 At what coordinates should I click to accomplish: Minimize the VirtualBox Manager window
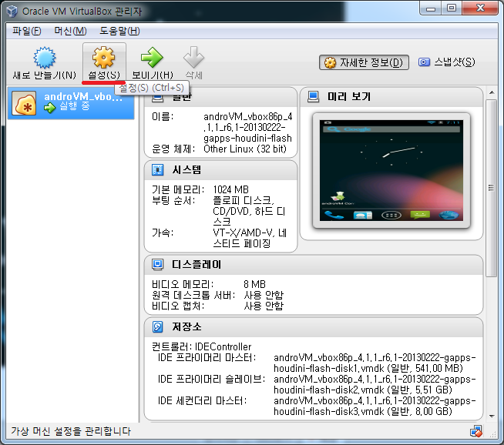431,8
